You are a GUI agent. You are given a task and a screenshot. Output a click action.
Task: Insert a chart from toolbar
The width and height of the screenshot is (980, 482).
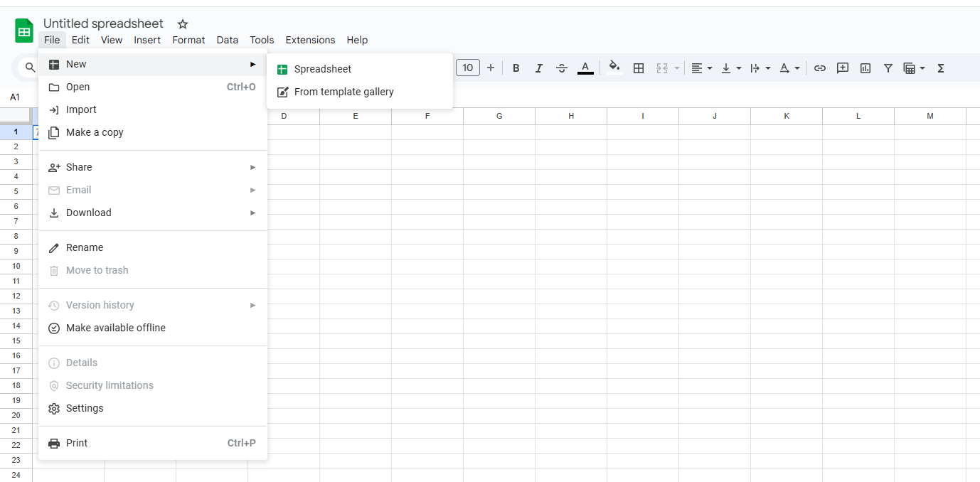coord(866,68)
